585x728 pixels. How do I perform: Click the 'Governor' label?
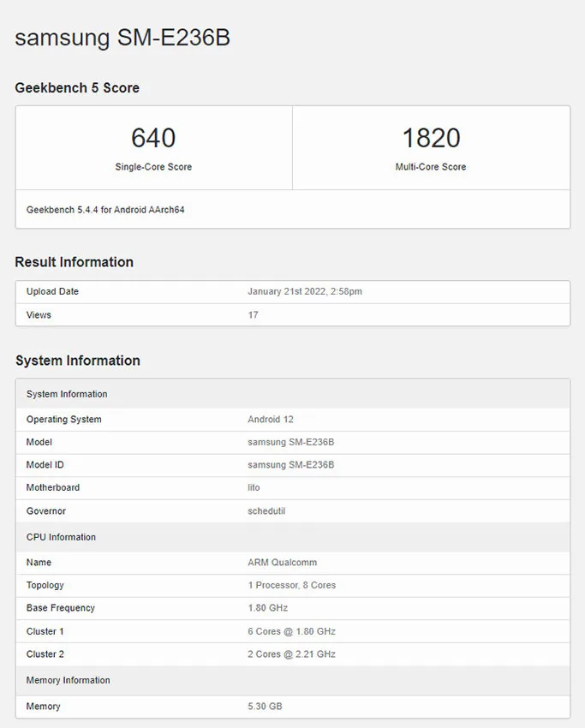tap(46, 510)
